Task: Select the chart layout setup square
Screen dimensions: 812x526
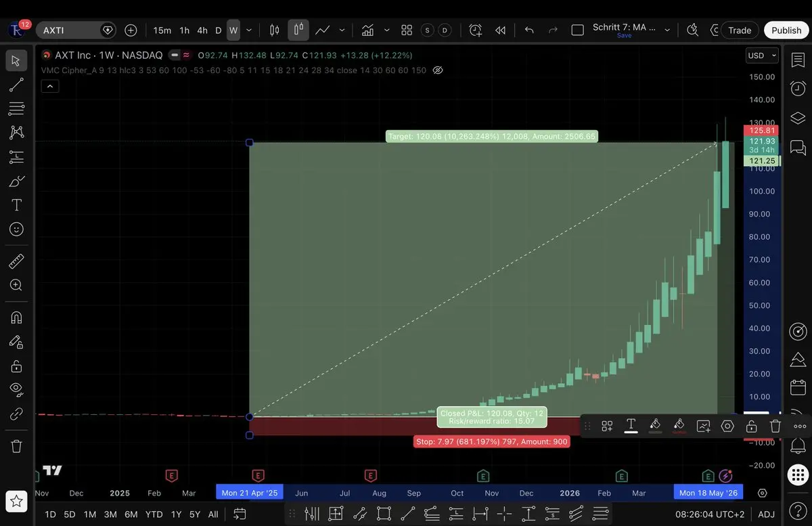Action: pyautogui.click(x=578, y=30)
